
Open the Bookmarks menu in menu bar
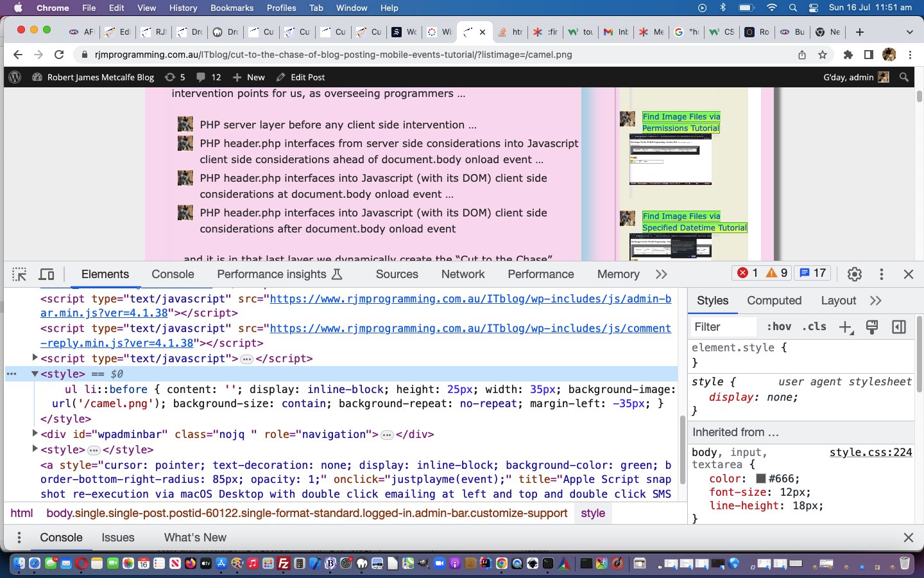pyautogui.click(x=232, y=8)
